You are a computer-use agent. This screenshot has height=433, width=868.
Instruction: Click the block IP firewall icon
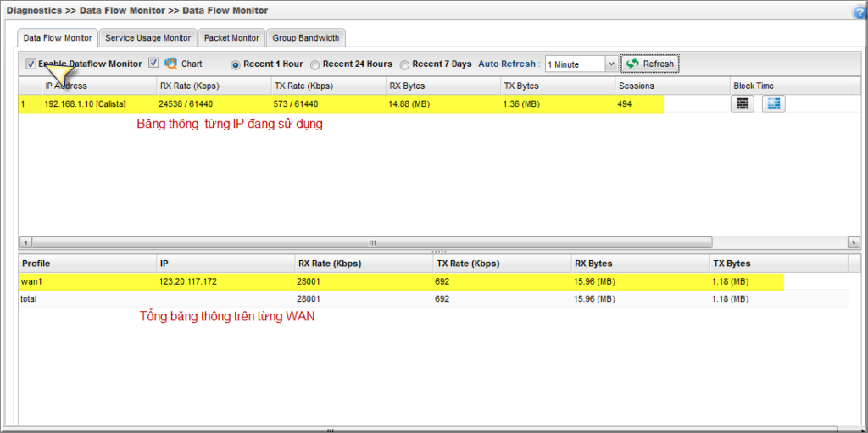pyautogui.click(x=743, y=103)
